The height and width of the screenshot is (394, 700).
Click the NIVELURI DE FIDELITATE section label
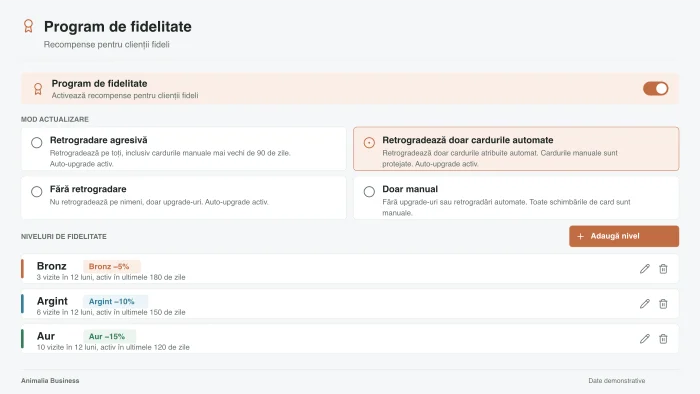[x=64, y=236]
